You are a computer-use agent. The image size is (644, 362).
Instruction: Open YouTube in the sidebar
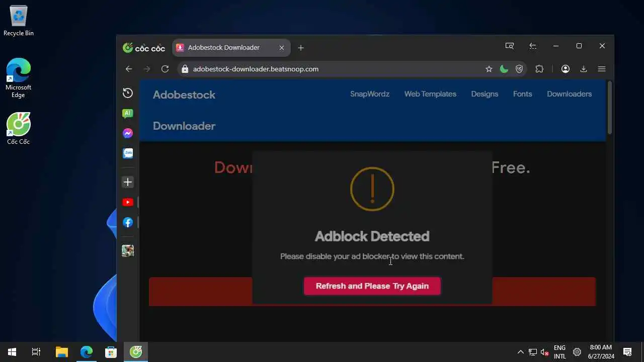[x=128, y=202]
